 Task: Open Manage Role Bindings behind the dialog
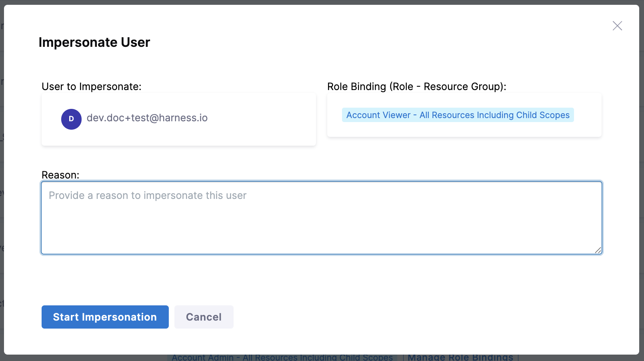coord(460,357)
